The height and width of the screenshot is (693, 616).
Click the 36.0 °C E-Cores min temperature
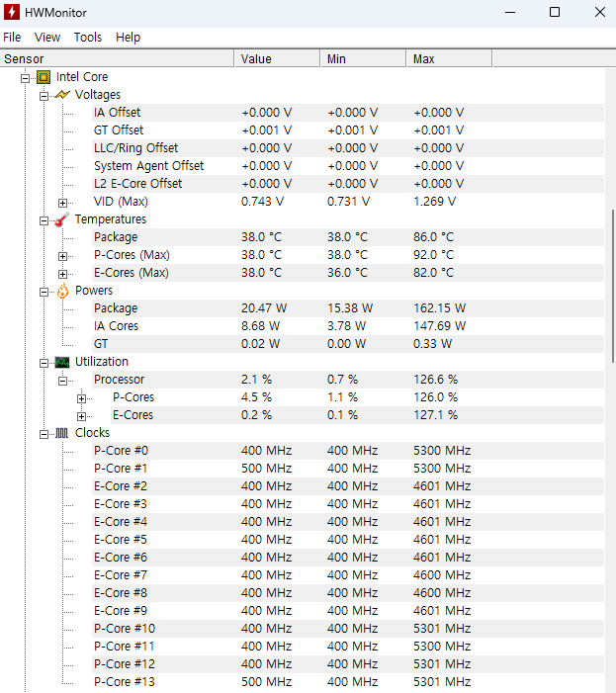347,273
